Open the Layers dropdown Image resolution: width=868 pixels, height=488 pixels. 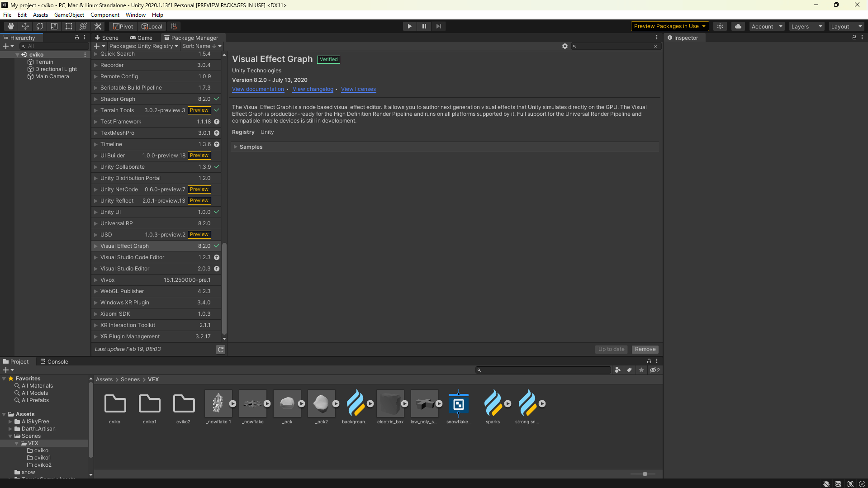[x=806, y=26]
